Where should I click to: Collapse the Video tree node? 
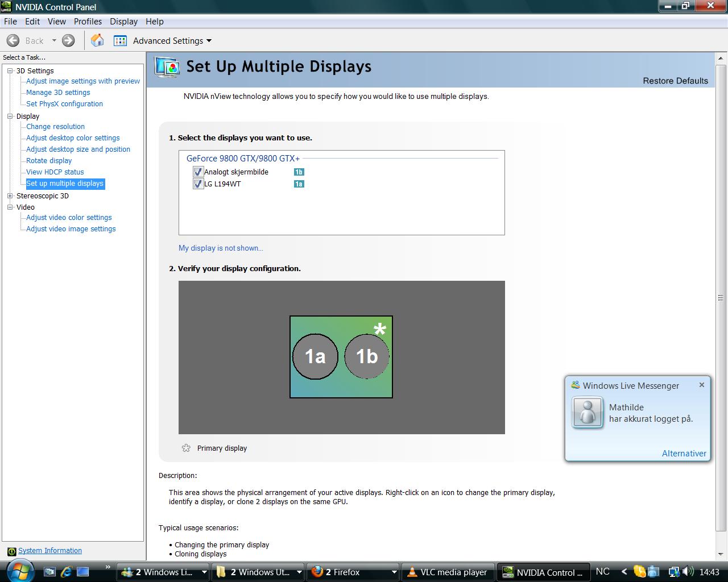pos(10,207)
